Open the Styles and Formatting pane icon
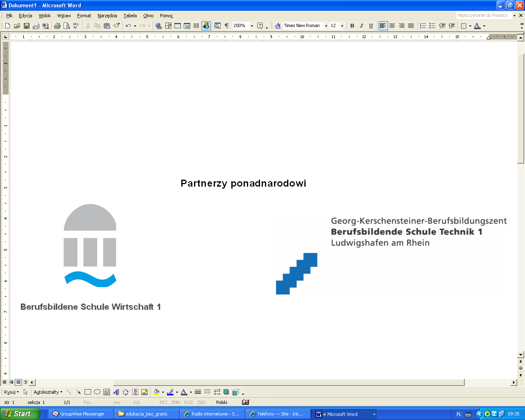The width and height of the screenshot is (525, 420). coord(278,26)
